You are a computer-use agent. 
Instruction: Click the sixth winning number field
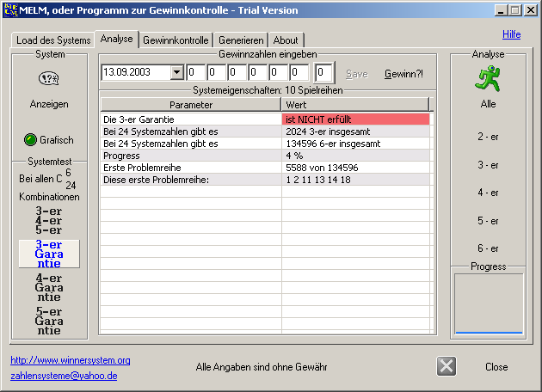pyautogui.click(x=299, y=72)
